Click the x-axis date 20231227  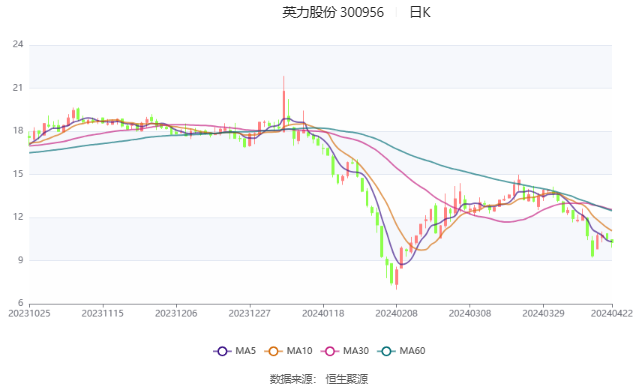click(250, 313)
